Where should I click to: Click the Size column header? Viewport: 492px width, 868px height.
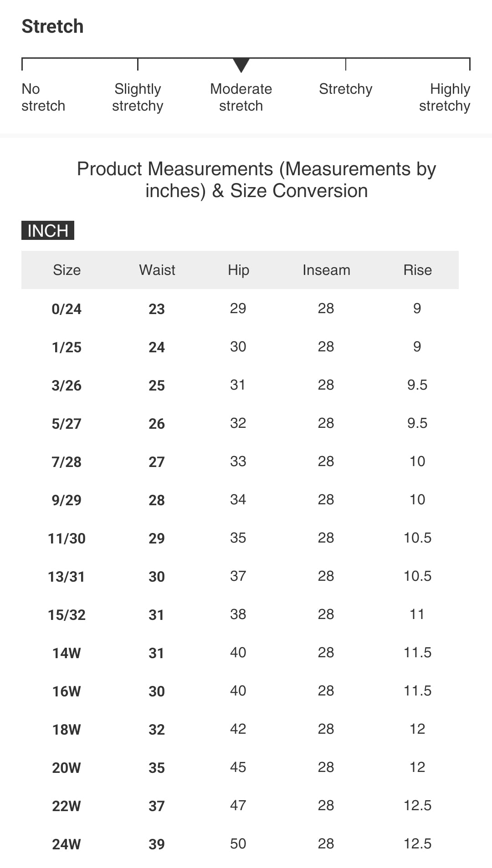point(67,270)
